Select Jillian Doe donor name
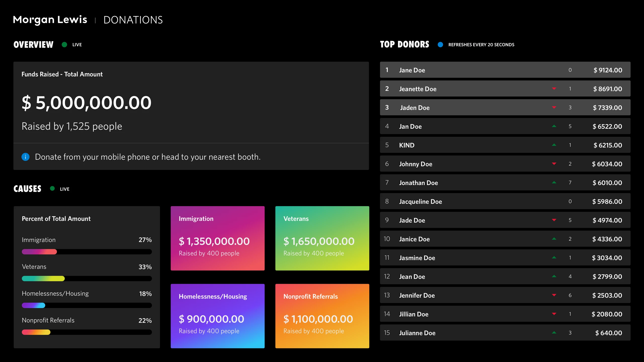The width and height of the screenshot is (644, 362). 414,314
